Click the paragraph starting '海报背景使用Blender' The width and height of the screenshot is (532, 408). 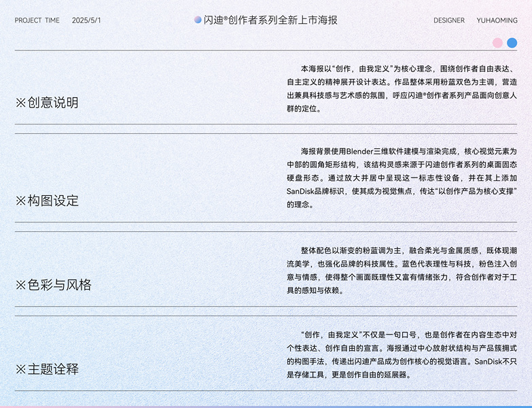402,178
